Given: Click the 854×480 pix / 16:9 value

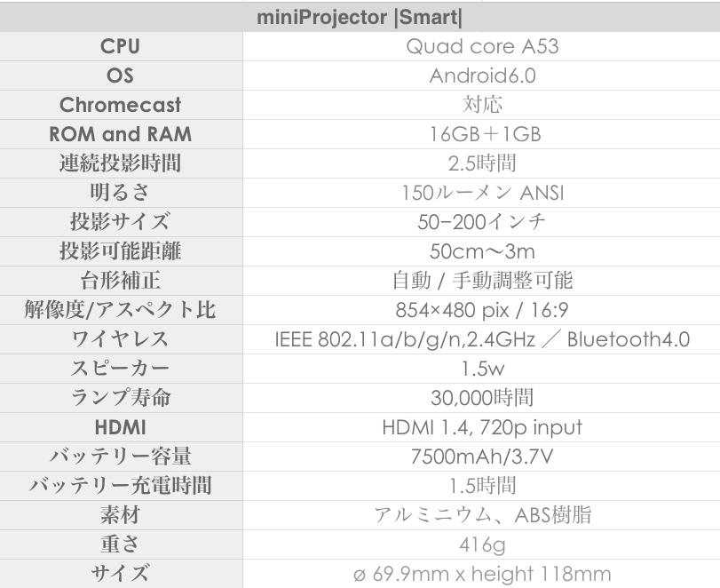Looking at the screenshot, I should (482, 310).
